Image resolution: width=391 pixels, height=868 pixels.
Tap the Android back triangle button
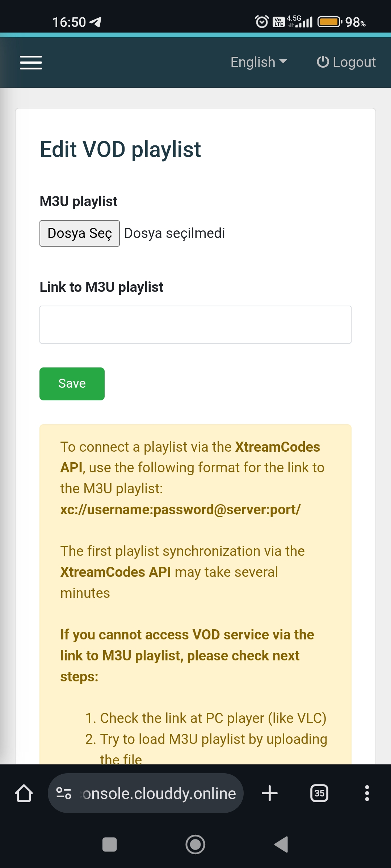click(281, 845)
